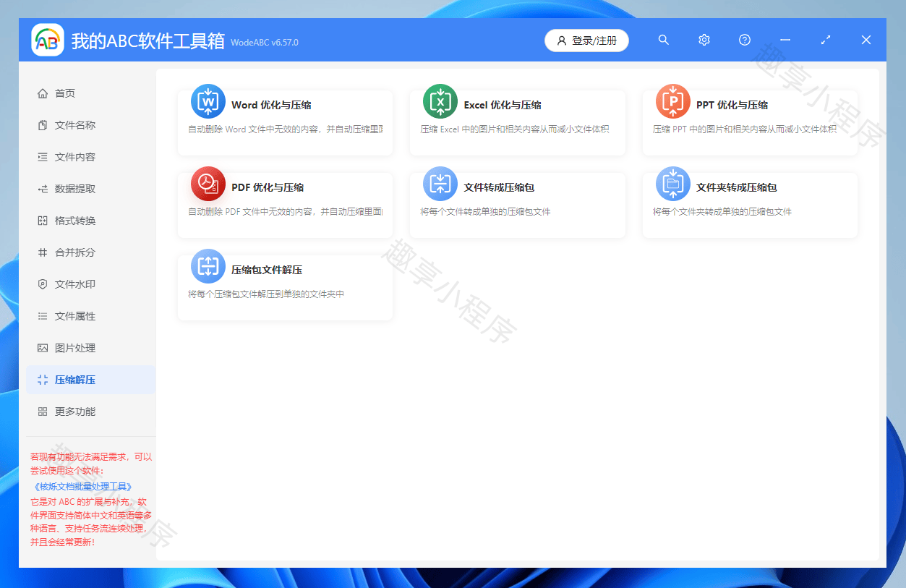Click the icon beside 格式转换
Screen dimensions: 906x588
click(43, 221)
